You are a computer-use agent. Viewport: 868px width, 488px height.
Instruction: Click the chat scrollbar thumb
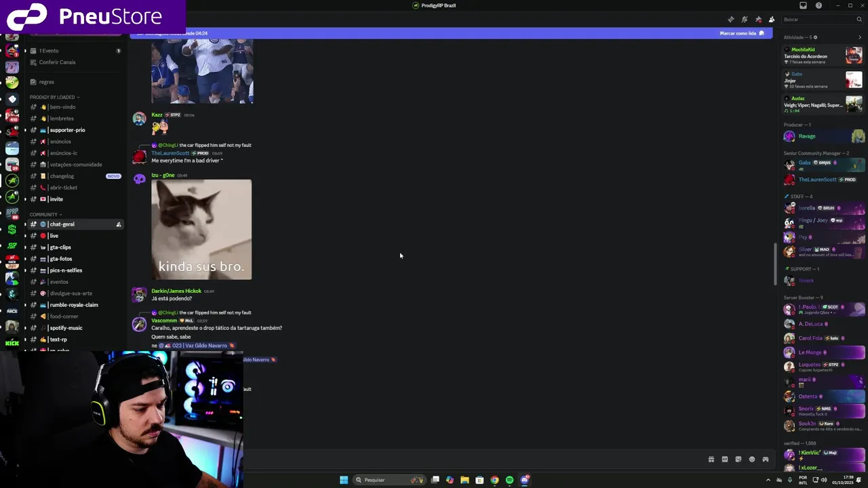[774, 264]
